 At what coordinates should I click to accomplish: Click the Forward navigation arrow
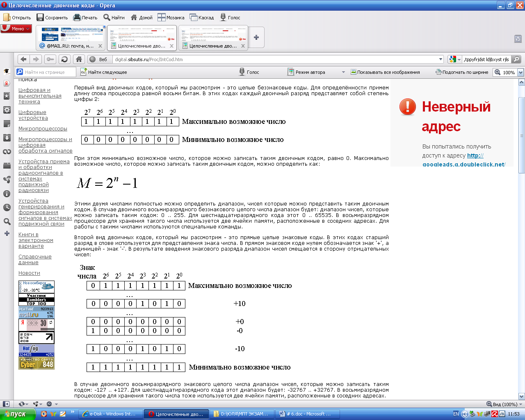pyautogui.click(x=36, y=59)
